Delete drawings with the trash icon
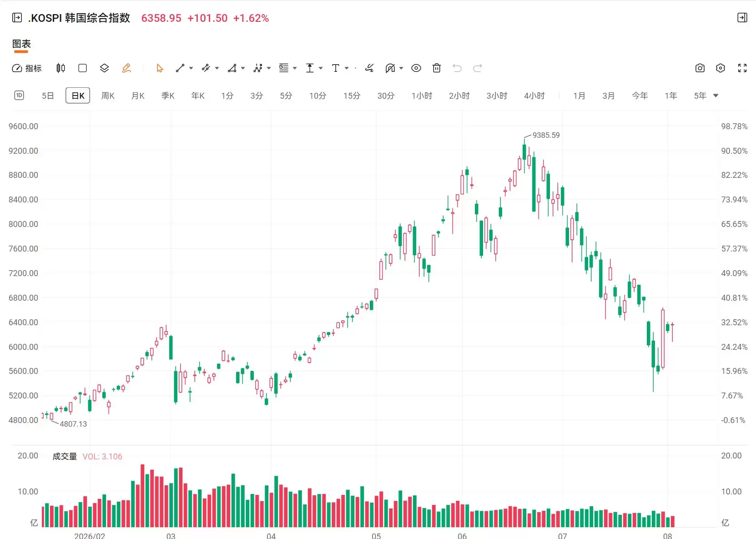Screen dimensions: 756x539 (437, 68)
